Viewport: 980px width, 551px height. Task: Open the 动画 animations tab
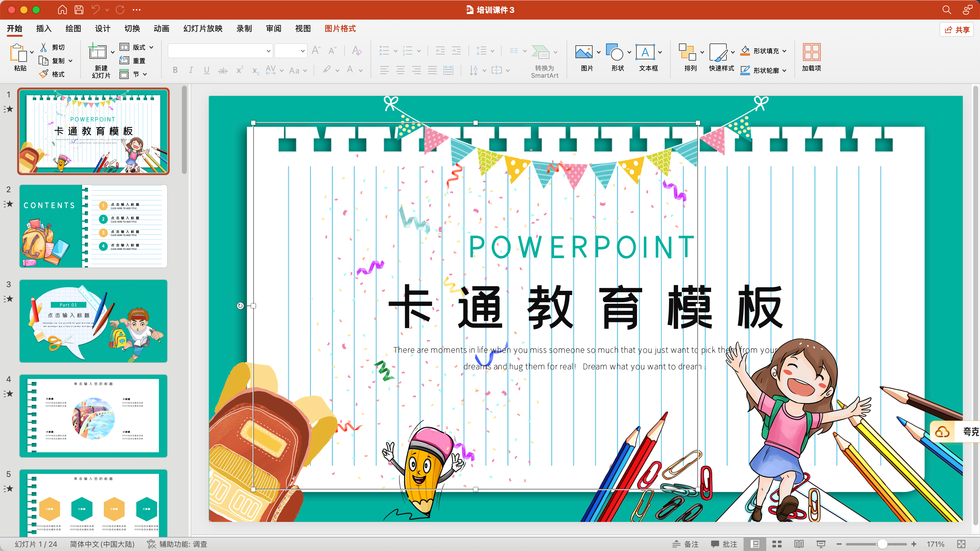point(161,28)
